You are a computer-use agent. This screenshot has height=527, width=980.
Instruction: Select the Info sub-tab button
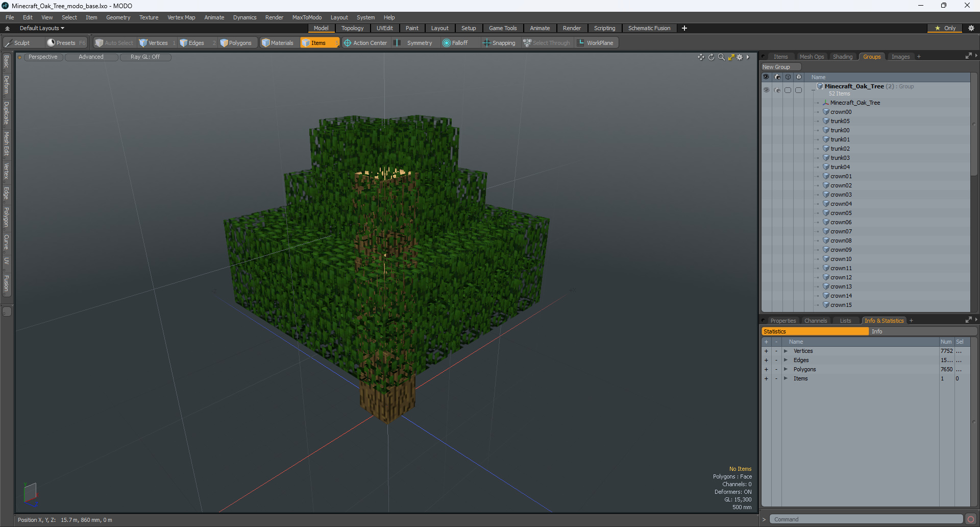point(922,331)
